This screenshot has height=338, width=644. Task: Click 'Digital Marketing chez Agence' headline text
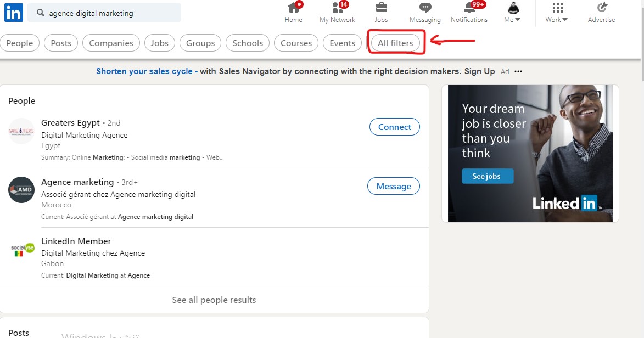(x=93, y=253)
